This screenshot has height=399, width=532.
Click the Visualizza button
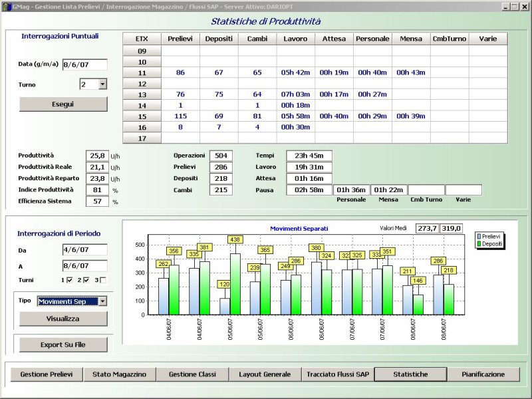[x=63, y=319]
